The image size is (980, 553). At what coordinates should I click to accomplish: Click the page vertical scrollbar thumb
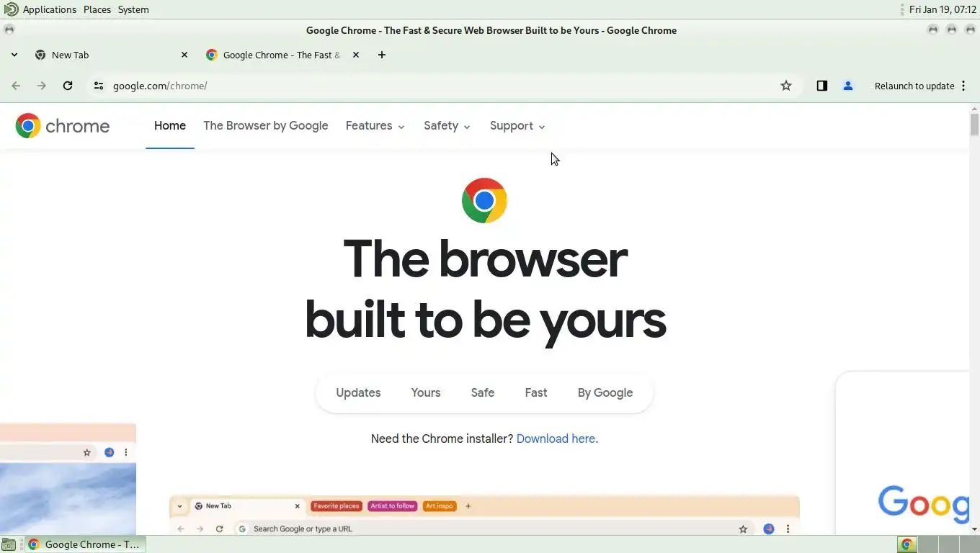pyautogui.click(x=974, y=125)
